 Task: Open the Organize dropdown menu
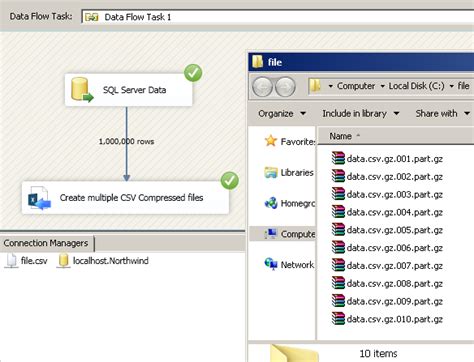coord(282,114)
